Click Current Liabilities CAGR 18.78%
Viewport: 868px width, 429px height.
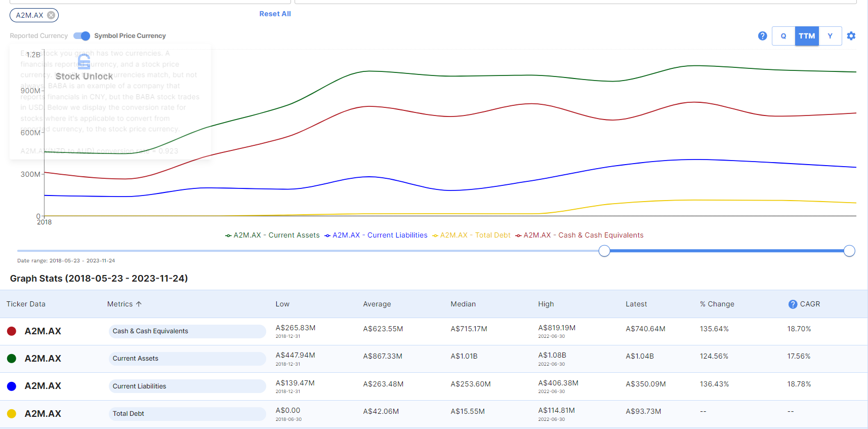coord(799,384)
